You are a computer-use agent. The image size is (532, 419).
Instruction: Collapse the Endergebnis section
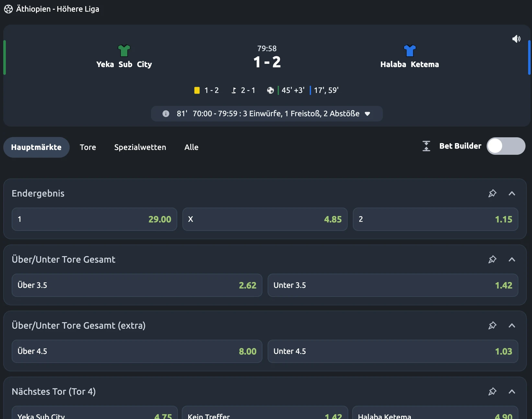tap(512, 193)
